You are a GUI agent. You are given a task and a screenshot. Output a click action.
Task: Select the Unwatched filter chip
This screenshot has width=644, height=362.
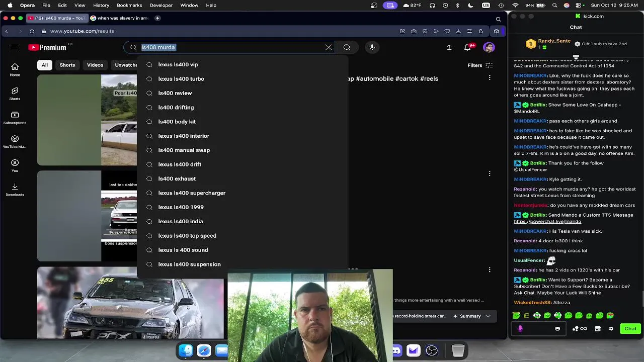click(x=125, y=65)
